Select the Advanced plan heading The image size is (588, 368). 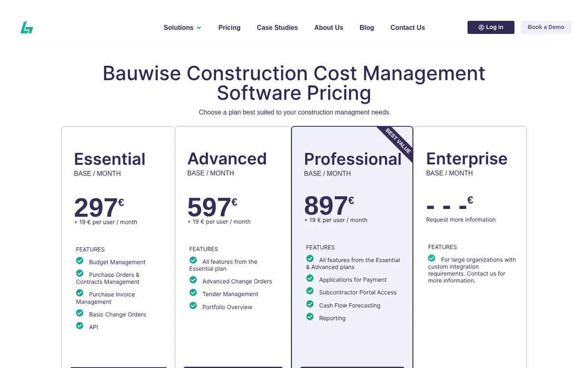(227, 158)
